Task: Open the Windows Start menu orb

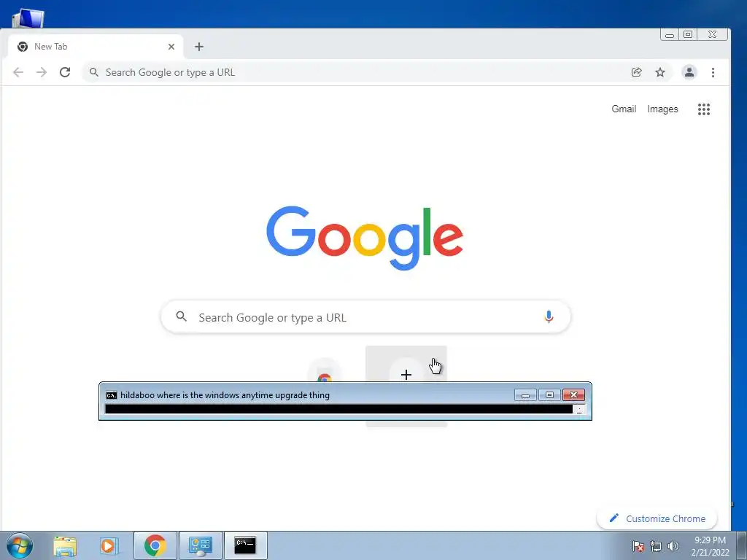Action: tap(19, 545)
